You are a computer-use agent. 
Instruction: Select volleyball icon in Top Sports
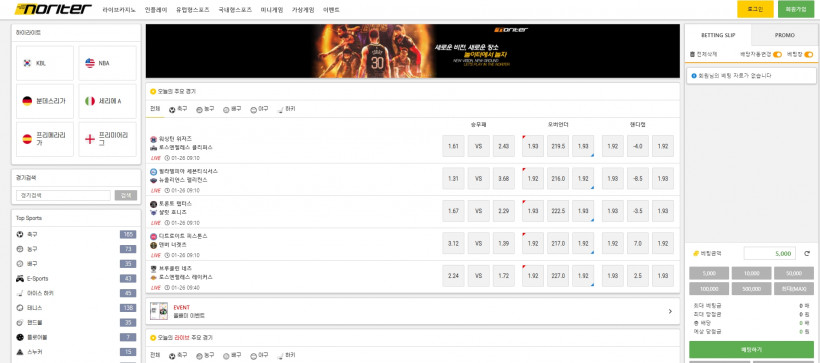pyautogui.click(x=20, y=264)
